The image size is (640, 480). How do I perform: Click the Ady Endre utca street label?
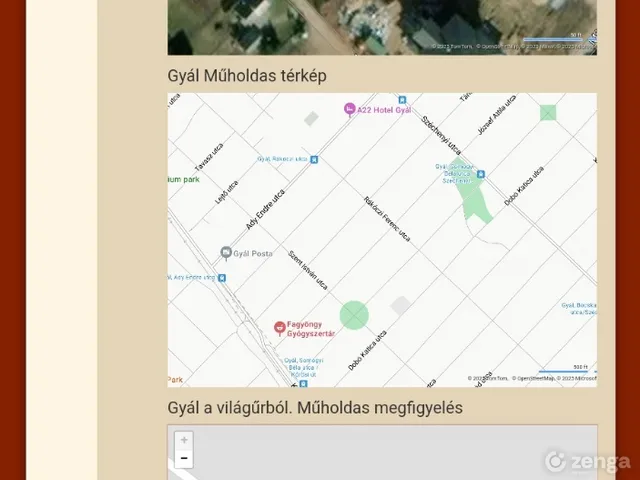point(265,209)
